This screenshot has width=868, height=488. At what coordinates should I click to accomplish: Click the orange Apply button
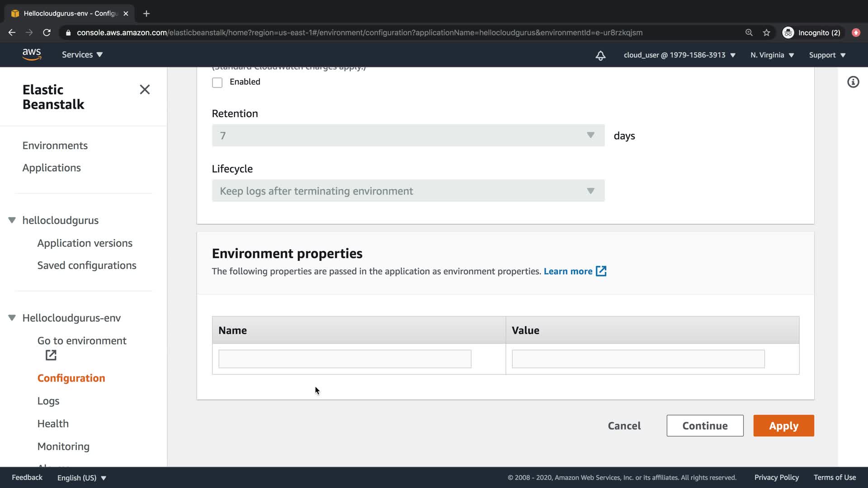783,426
